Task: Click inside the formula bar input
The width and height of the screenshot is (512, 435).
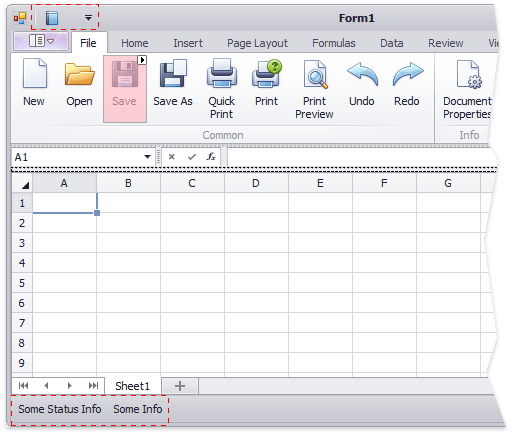Action: [361, 157]
